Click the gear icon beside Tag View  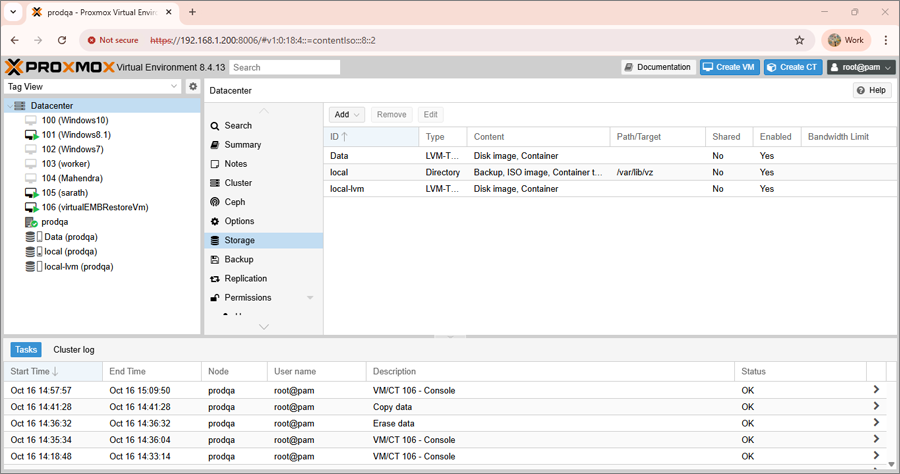point(193,87)
